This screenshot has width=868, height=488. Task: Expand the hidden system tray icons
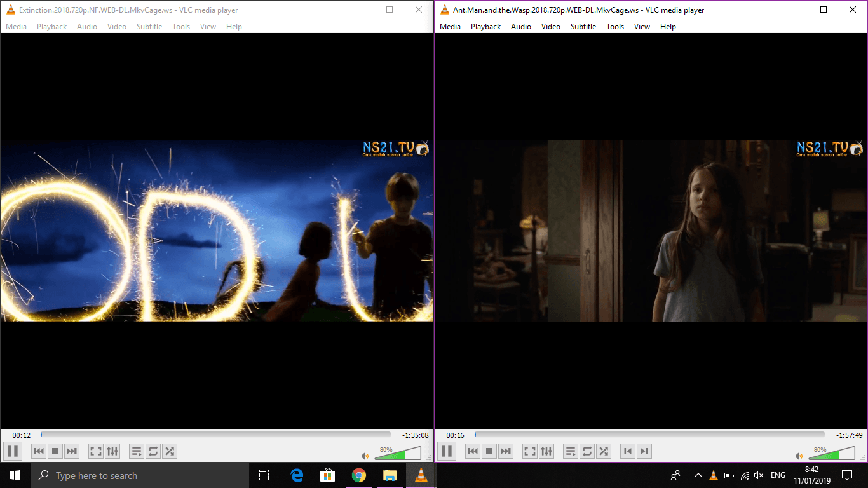click(698, 475)
